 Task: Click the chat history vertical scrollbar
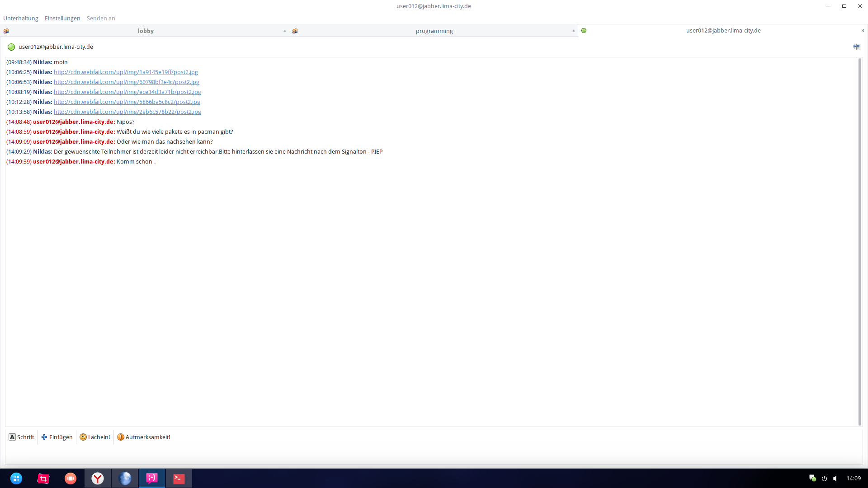[x=859, y=242]
